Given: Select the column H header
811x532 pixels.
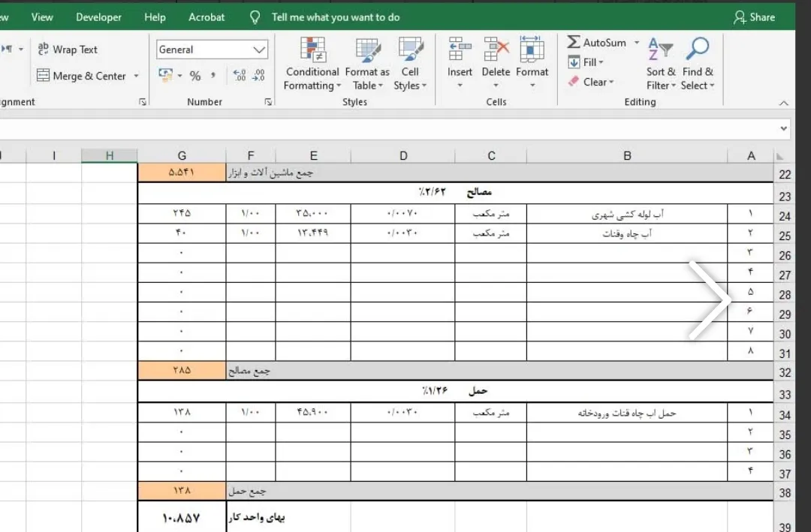Looking at the screenshot, I should pos(110,155).
